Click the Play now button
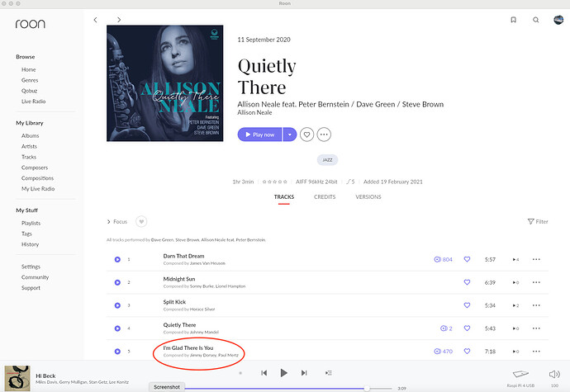 tap(259, 135)
